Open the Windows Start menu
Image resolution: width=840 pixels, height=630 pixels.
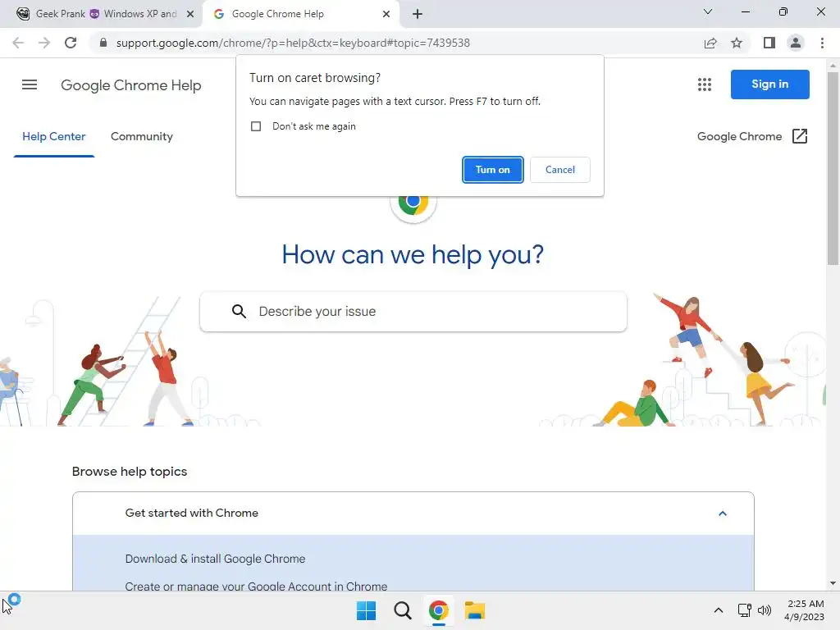367,610
